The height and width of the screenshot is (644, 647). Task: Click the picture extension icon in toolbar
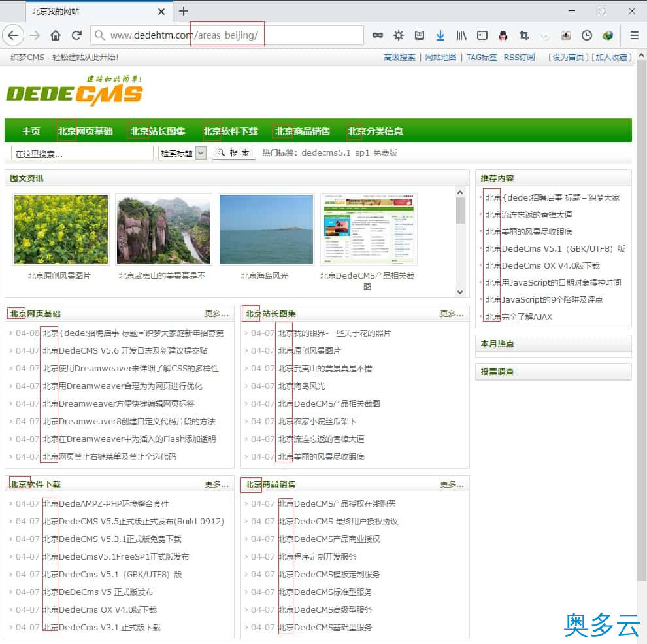(x=566, y=35)
